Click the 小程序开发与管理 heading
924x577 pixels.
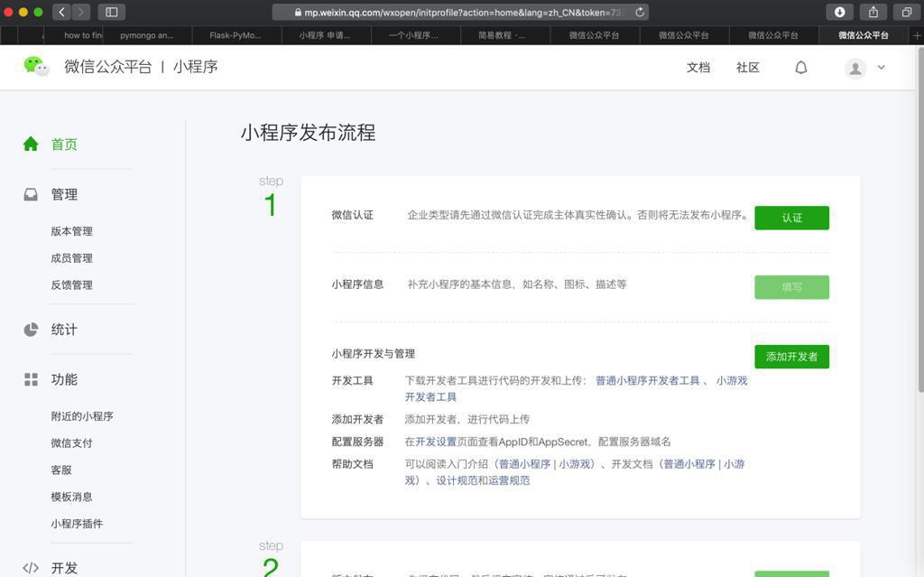click(373, 353)
